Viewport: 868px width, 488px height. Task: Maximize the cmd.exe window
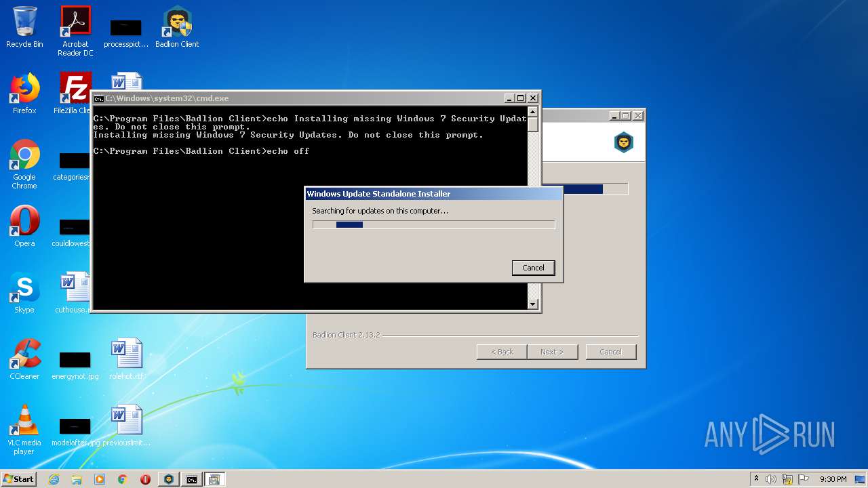pyautogui.click(x=520, y=98)
